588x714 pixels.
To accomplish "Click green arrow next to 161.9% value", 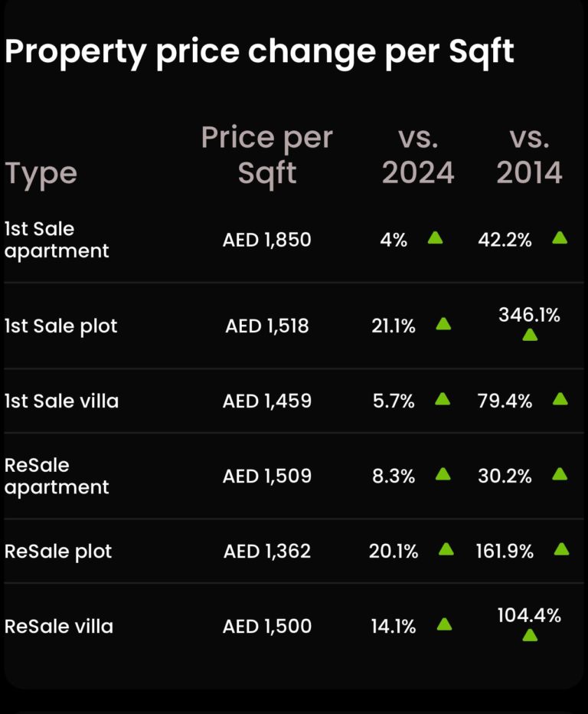I will point(561,549).
